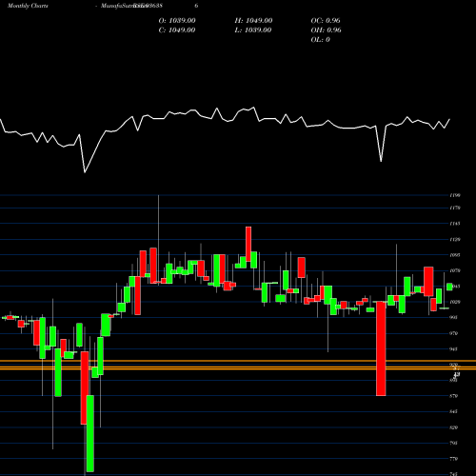Click the 'OH: 0.96' reading
Screen dimensions: 476x476
326,30
